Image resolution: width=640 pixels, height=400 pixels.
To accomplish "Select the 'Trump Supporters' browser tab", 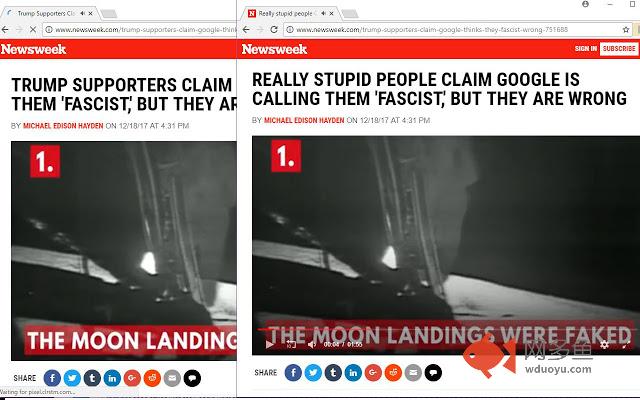I will (50, 13).
